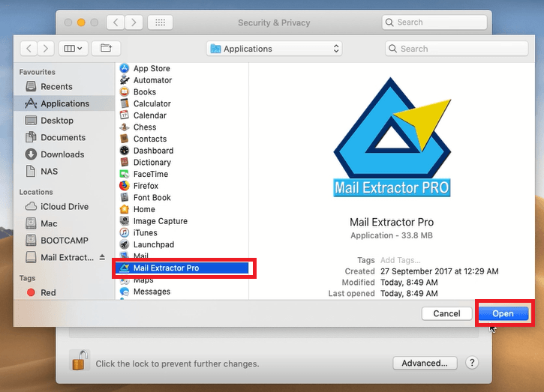Select the Books app icon
The image size is (544, 392).
(x=125, y=92)
